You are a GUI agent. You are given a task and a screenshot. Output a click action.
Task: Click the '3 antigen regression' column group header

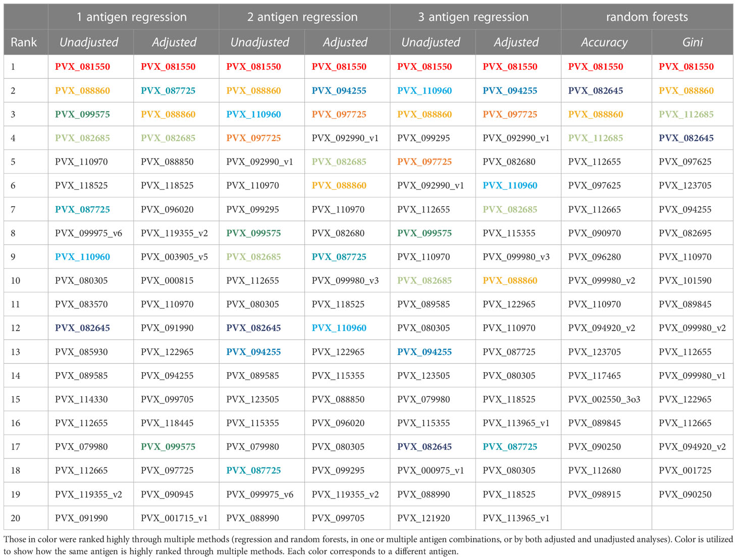(x=473, y=17)
